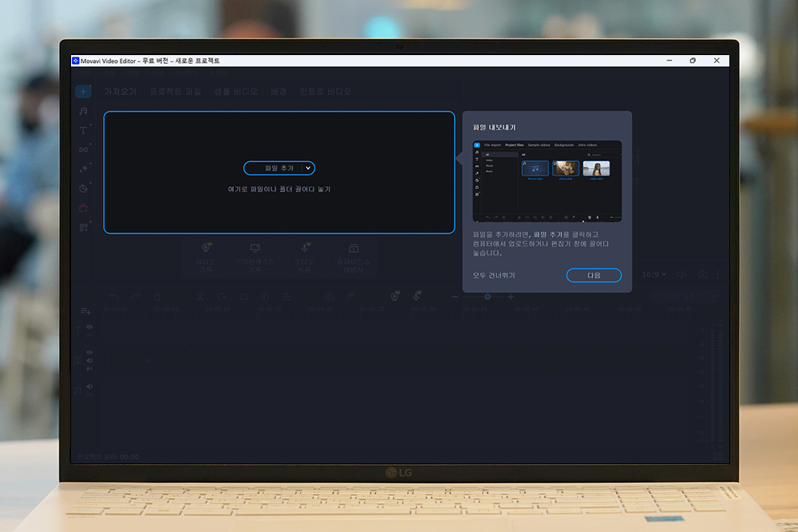Open the Stickers section with the clock-shaped icon
This screenshot has height=532, width=798.
[x=84, y=188]
